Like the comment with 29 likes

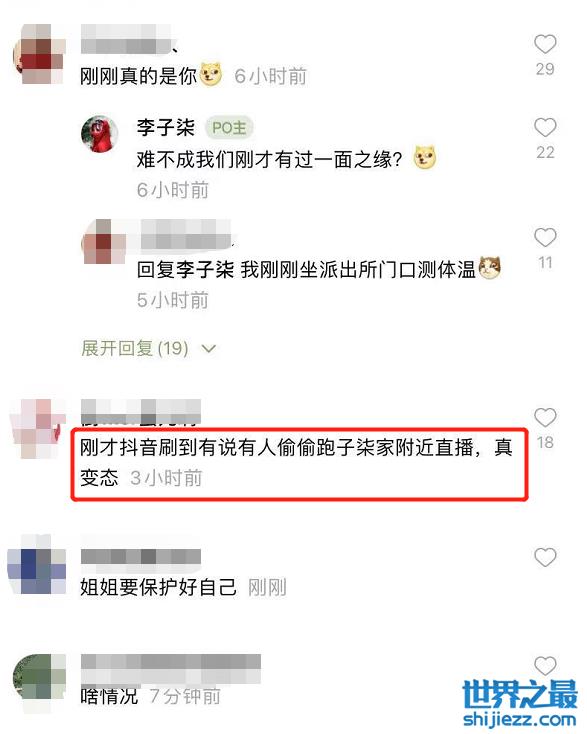tap(545, 44)
